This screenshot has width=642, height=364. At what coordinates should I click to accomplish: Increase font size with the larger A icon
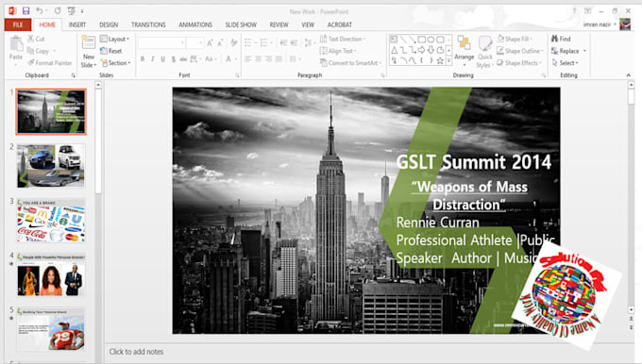(x=210, y=43)
